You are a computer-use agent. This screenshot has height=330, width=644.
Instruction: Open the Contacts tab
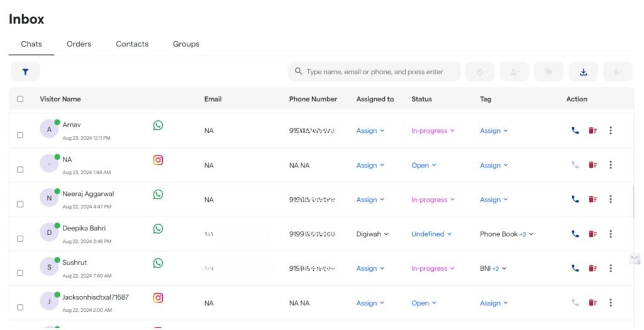coord(132,44)
